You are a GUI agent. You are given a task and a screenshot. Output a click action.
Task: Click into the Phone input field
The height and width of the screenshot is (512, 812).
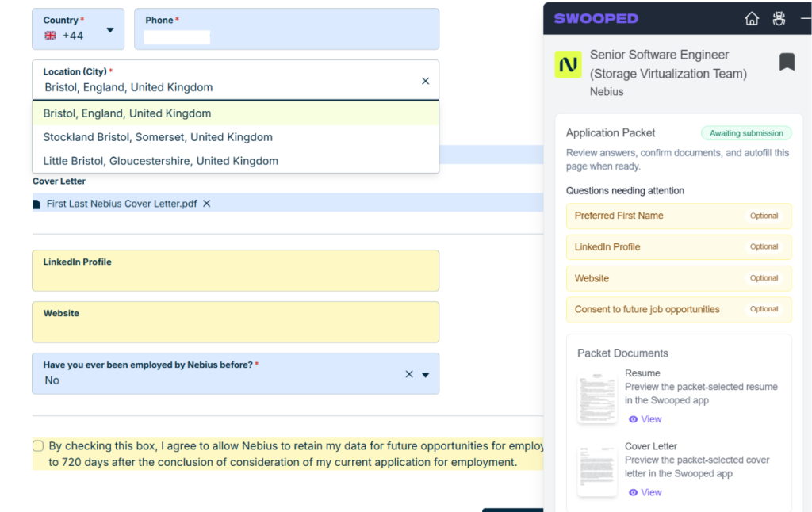(286, 29)
